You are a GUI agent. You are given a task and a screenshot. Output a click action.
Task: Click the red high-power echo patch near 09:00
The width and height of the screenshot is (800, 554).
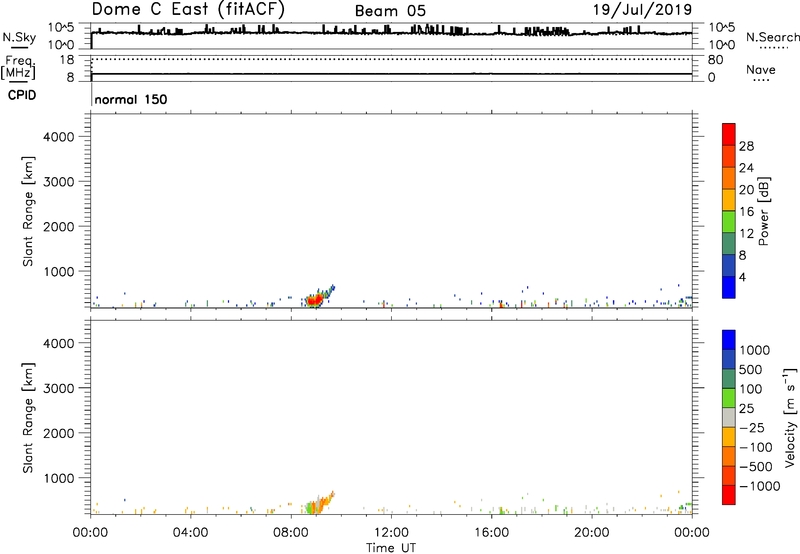click(315, 300)
